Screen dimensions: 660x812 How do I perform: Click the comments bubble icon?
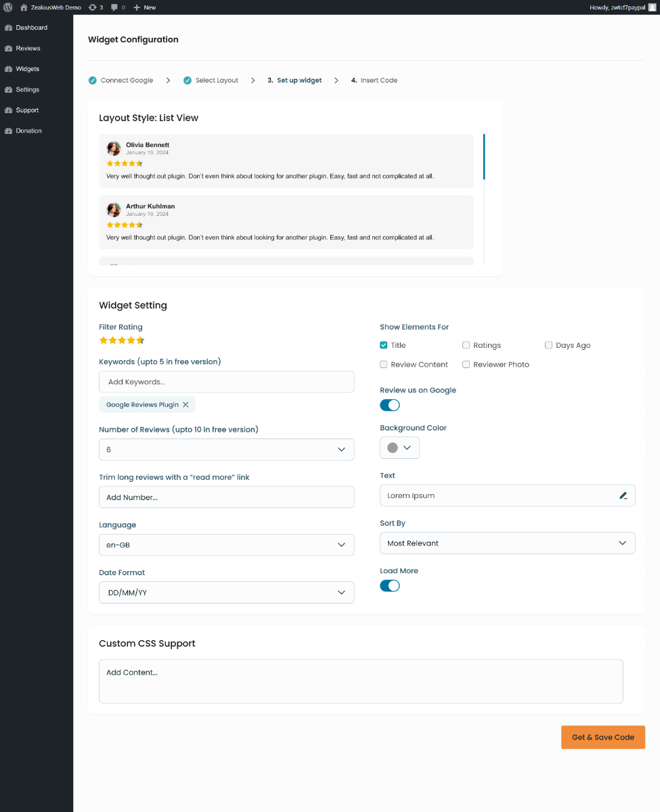click(114, 7)
